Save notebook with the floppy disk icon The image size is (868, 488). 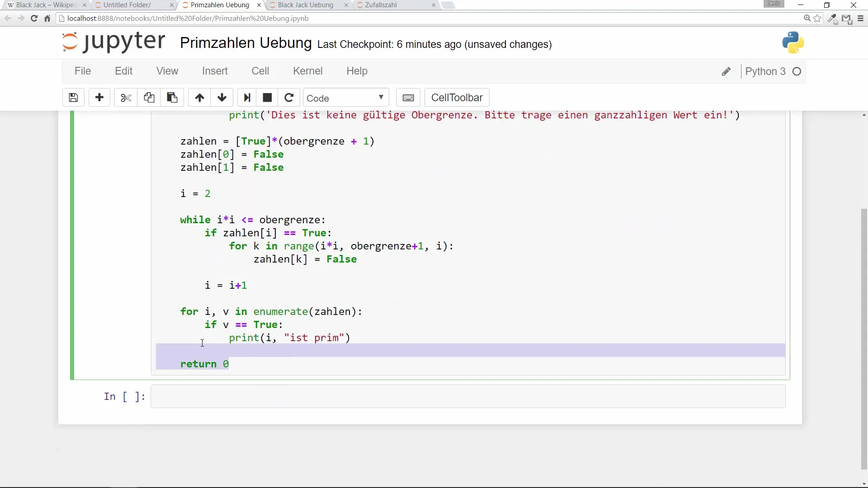(73, 98)
